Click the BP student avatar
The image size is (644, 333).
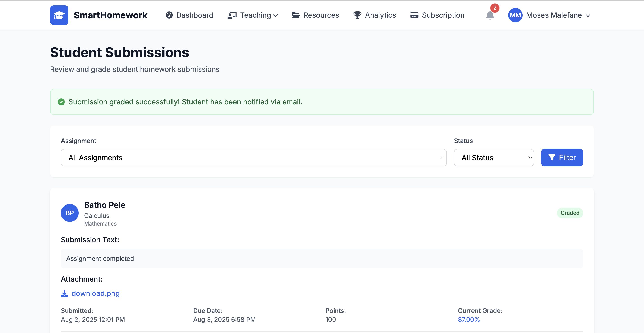(x=70, y=213)
